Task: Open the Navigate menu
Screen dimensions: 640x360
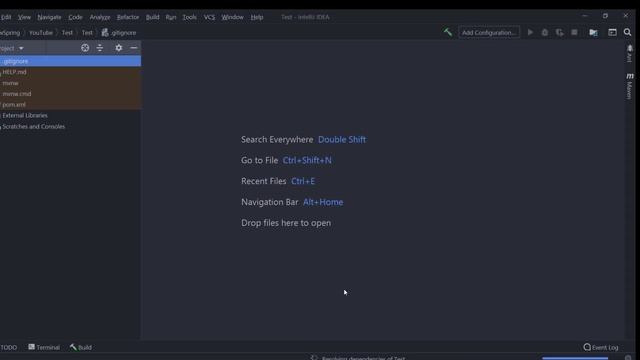Action: tap(49, 17)
